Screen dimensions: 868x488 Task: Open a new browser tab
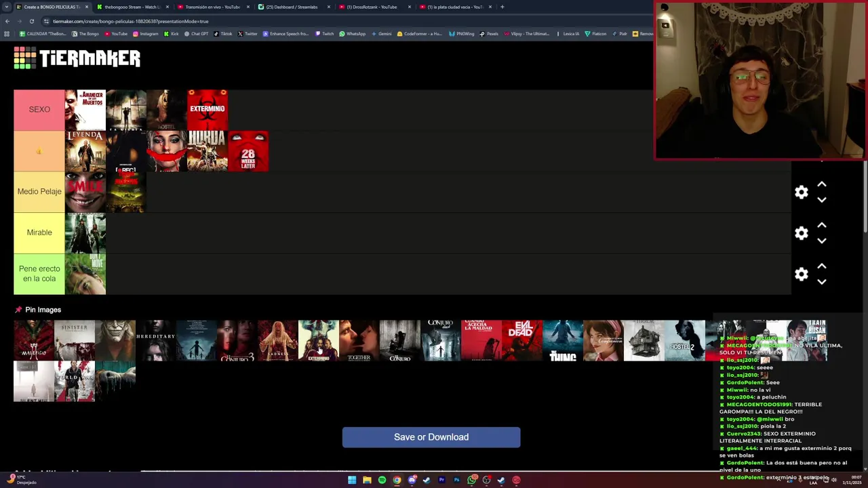[502, 7]
